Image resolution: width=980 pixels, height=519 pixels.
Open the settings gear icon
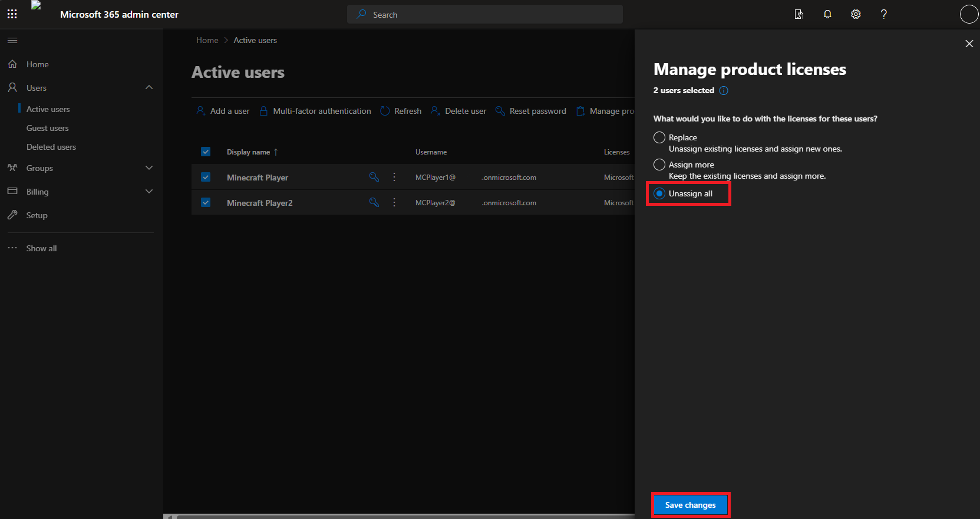(856, 14)
